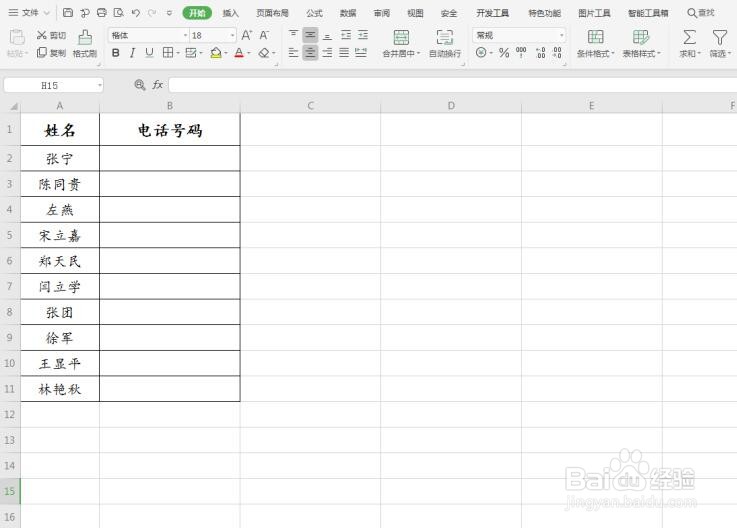Switch to the 页面布局 tab
Screen dimensions: 737x528
[272, 13]
